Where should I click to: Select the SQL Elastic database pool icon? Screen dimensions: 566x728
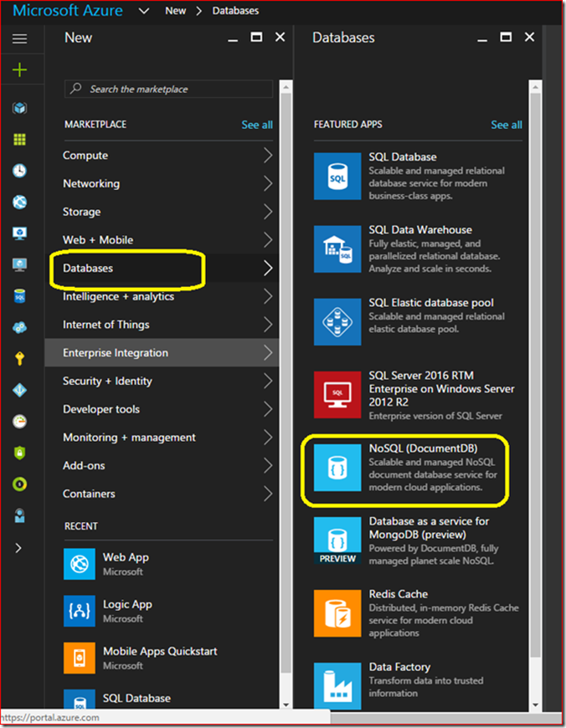(337, 322)
